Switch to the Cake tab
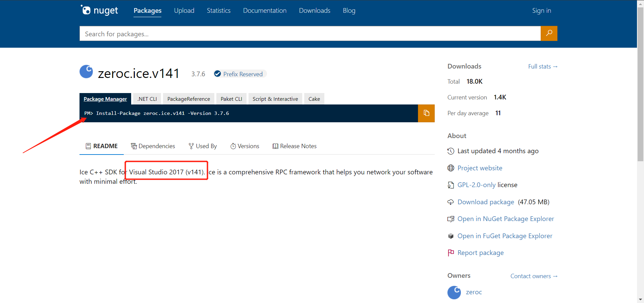Screen dimensions: 644x303 (314, 99)
